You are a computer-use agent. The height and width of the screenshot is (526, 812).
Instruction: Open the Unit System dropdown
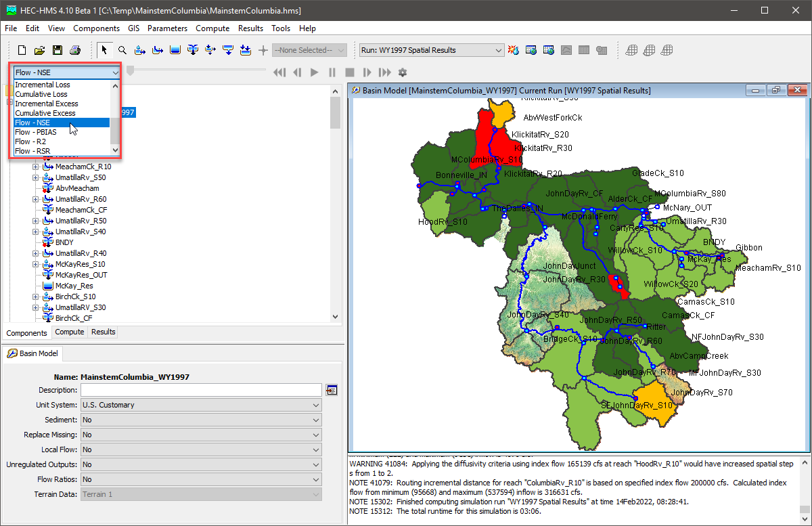tap(201, 405)
